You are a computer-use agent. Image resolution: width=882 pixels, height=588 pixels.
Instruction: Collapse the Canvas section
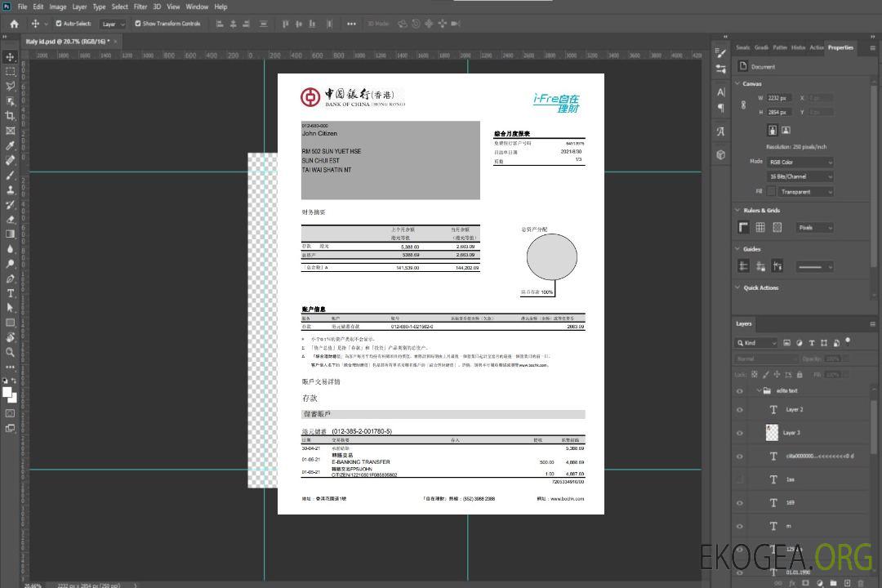coord(737,83)
